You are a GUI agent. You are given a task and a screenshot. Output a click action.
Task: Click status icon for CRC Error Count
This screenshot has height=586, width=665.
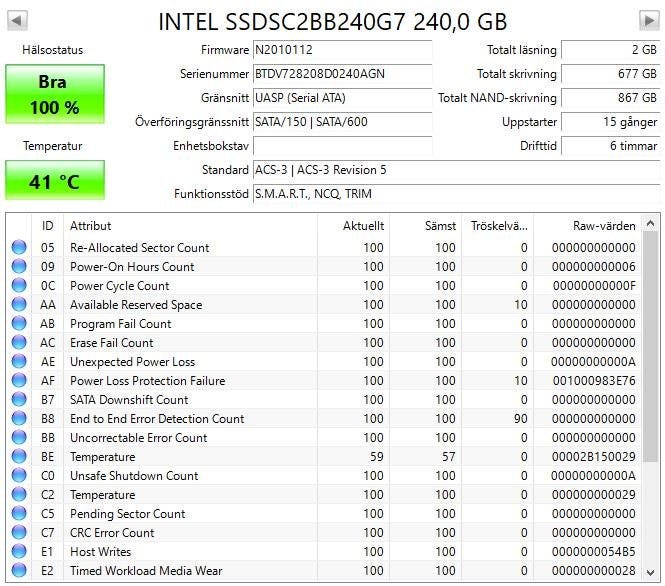[x=19, y=533]
